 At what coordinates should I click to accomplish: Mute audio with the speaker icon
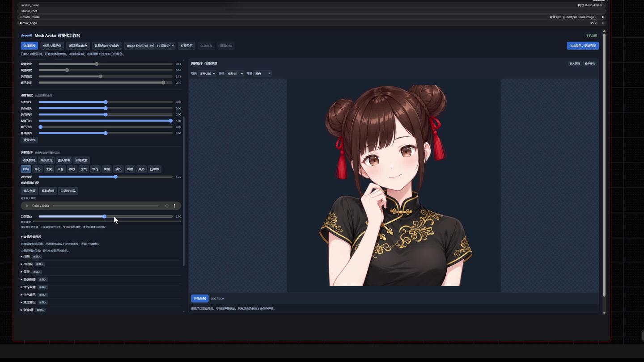(166, 206)
